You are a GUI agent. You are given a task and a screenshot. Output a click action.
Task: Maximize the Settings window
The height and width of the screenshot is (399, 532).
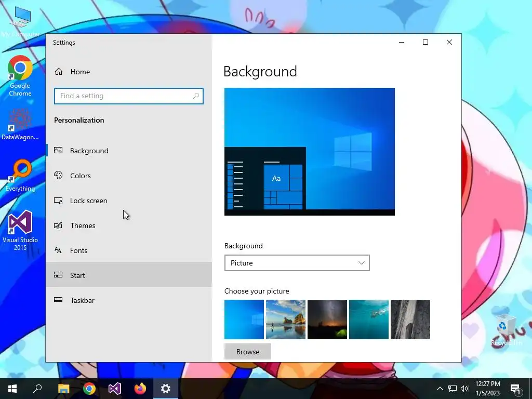click(425, 42)
